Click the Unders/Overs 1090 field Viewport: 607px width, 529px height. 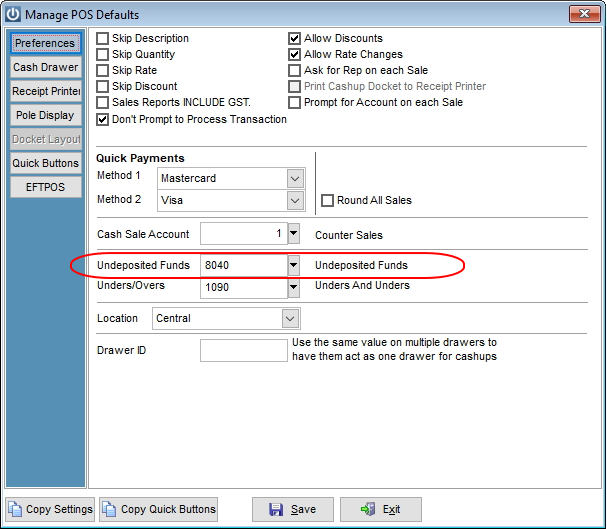(244, 287)
